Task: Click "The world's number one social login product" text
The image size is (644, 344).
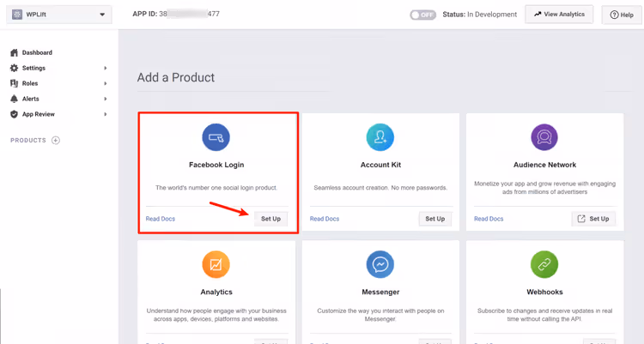Action: click(x=216, y=188)
